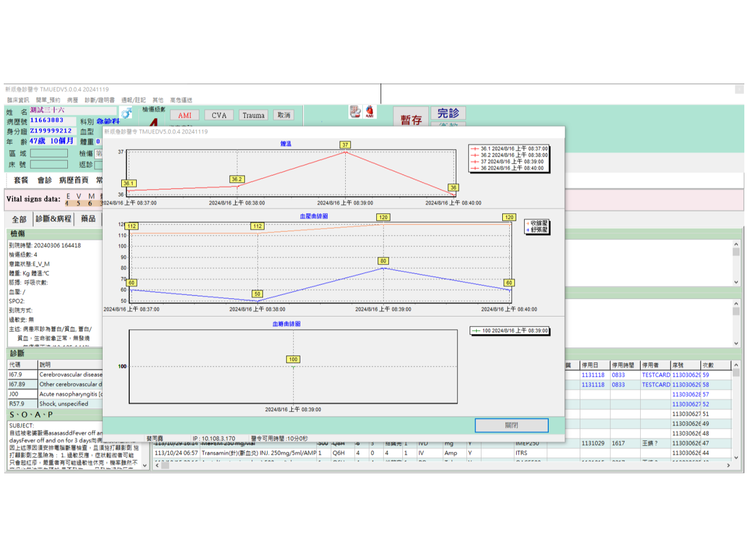
Task: Click the 暫存 save button
Action: [x=411, y=119]
